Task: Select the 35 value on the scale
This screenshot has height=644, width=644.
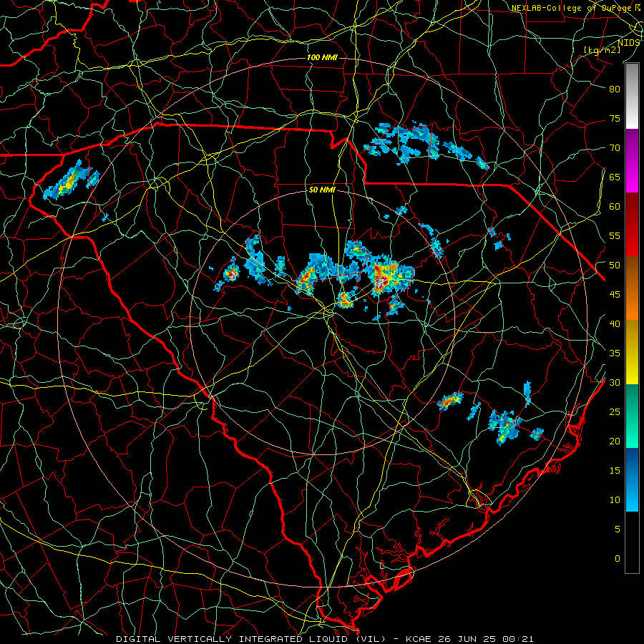Action: (x=615, y=353)
